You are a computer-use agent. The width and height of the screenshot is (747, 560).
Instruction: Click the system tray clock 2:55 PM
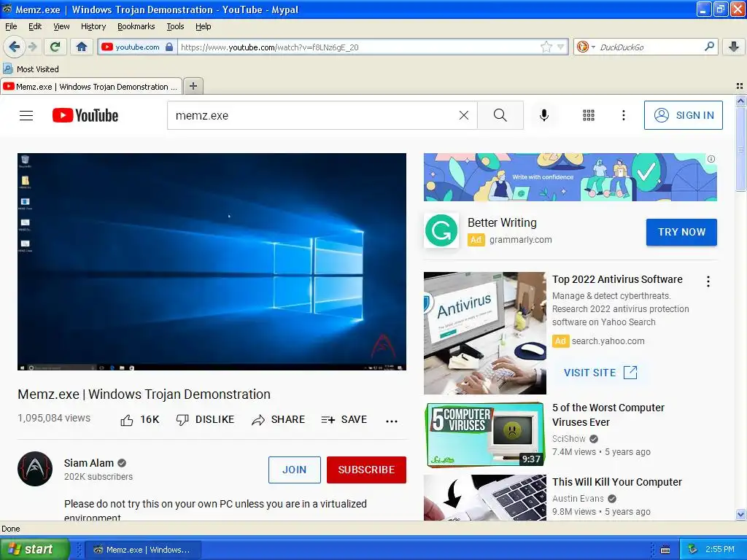point(720,549)
